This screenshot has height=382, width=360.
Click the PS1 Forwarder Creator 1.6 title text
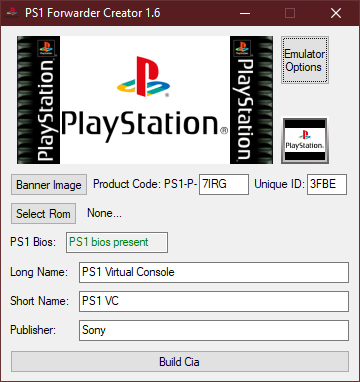92,13
